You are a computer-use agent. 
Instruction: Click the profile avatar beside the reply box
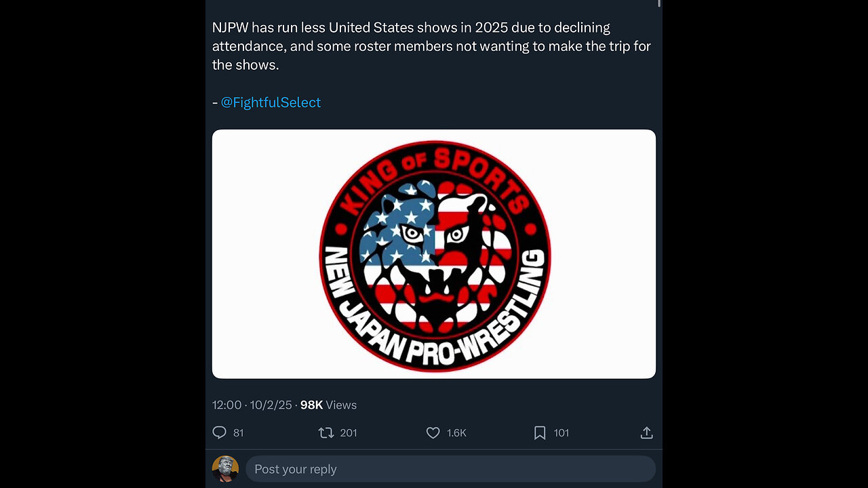225,469
